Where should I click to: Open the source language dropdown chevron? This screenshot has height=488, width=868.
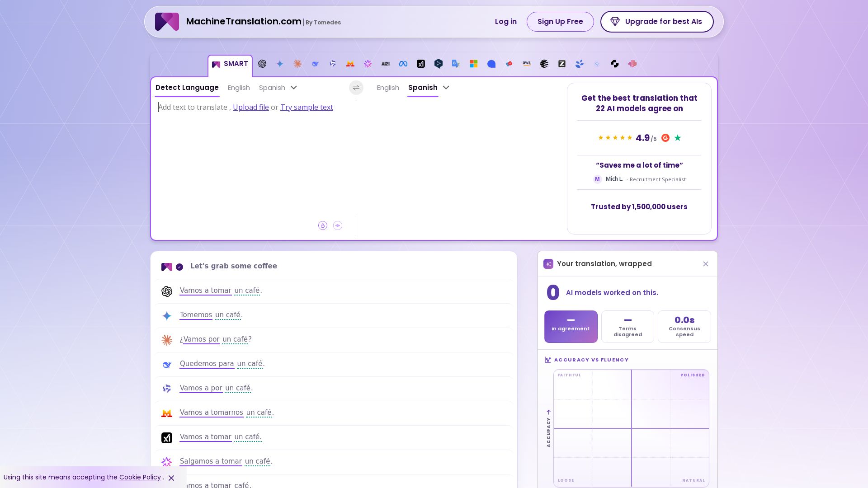coord(294,88)
